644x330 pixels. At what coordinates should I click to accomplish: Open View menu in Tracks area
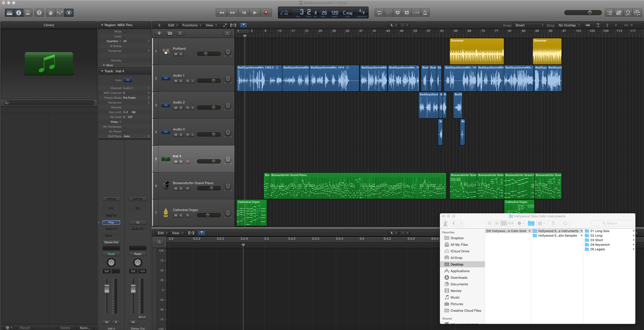pos(211,25)
